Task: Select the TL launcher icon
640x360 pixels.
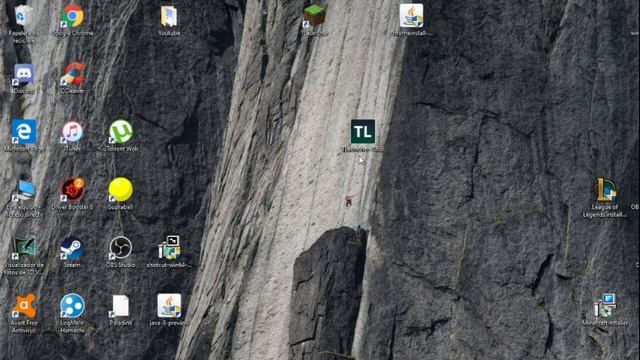Action: pyautogui.click(x=363, y=131)
